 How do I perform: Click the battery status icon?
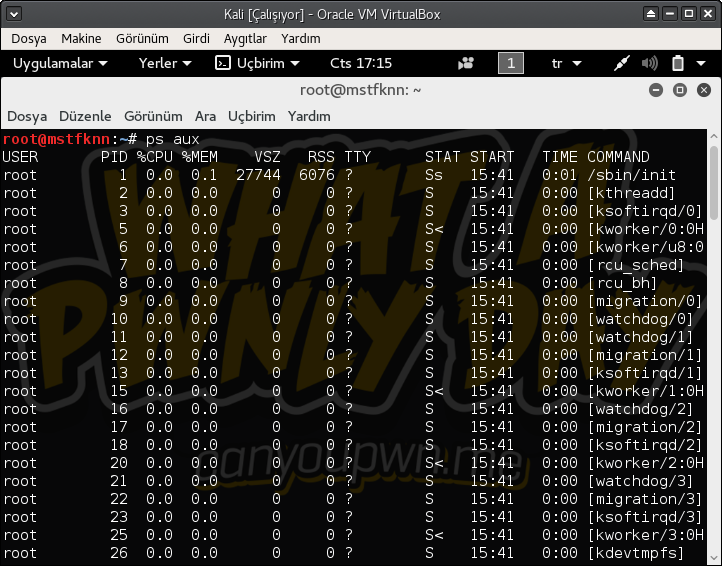677,63
